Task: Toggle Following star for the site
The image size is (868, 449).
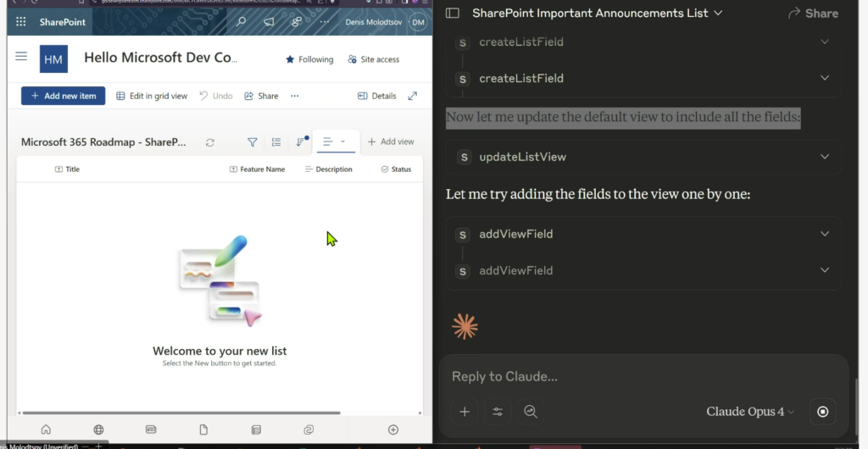Action: (x=309, y=59)
